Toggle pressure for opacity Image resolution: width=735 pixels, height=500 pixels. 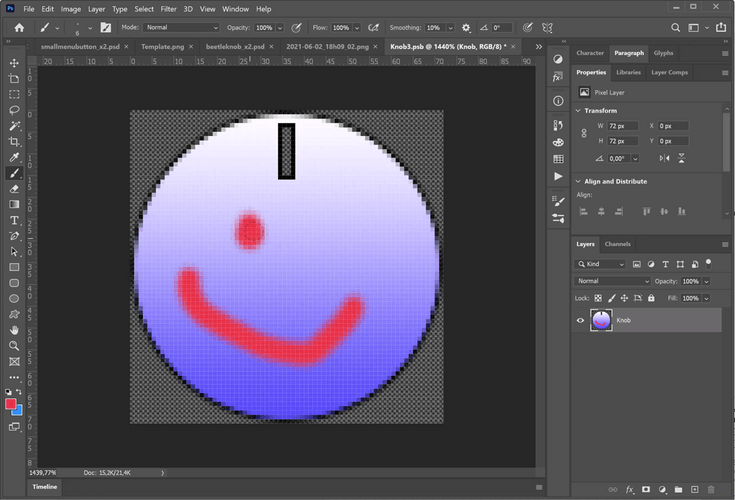296,28
